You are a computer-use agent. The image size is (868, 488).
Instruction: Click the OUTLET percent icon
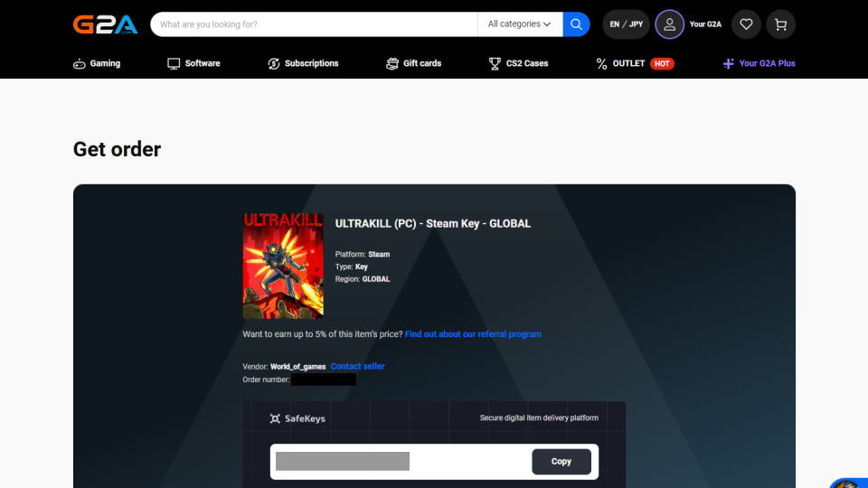602,63
